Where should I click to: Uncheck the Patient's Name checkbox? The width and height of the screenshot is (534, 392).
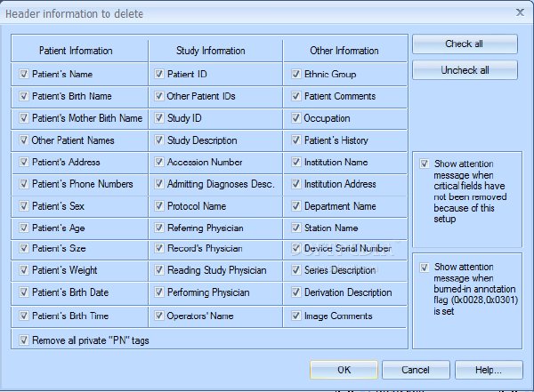pyautogui.click(x=23, y=74)
